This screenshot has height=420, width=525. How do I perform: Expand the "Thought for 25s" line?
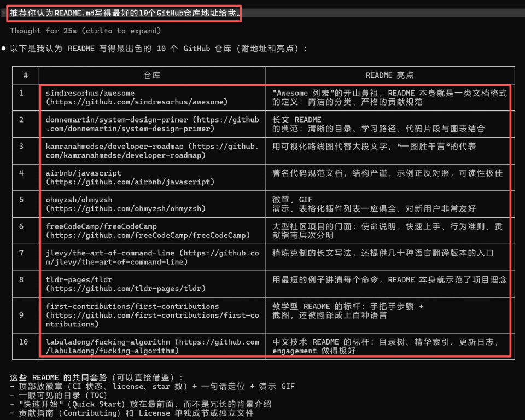85,31
